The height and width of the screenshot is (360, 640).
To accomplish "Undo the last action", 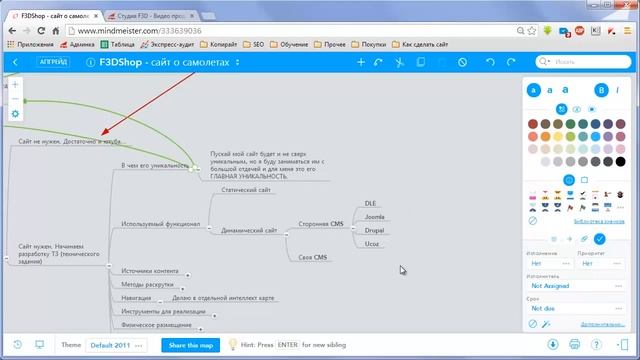I will [490, 62].
